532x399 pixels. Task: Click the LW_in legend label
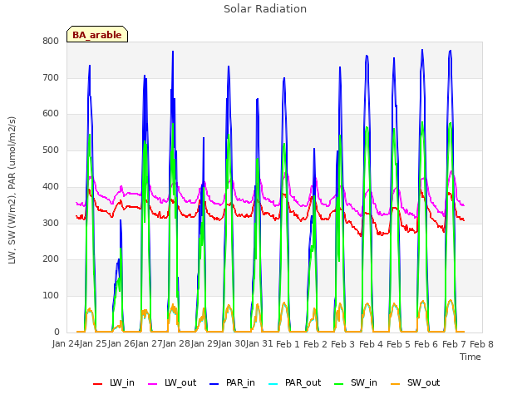pyautogui.click(x=122, y=383)
